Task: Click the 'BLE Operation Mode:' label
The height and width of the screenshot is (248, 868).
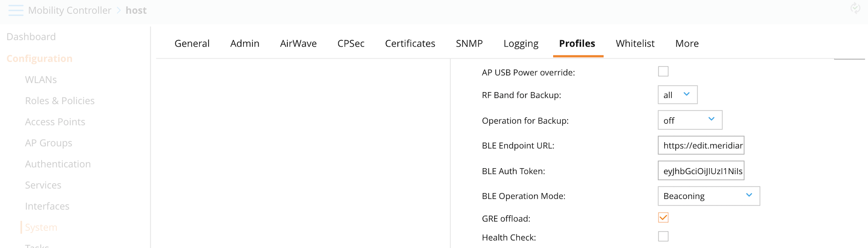Action: 523,196
